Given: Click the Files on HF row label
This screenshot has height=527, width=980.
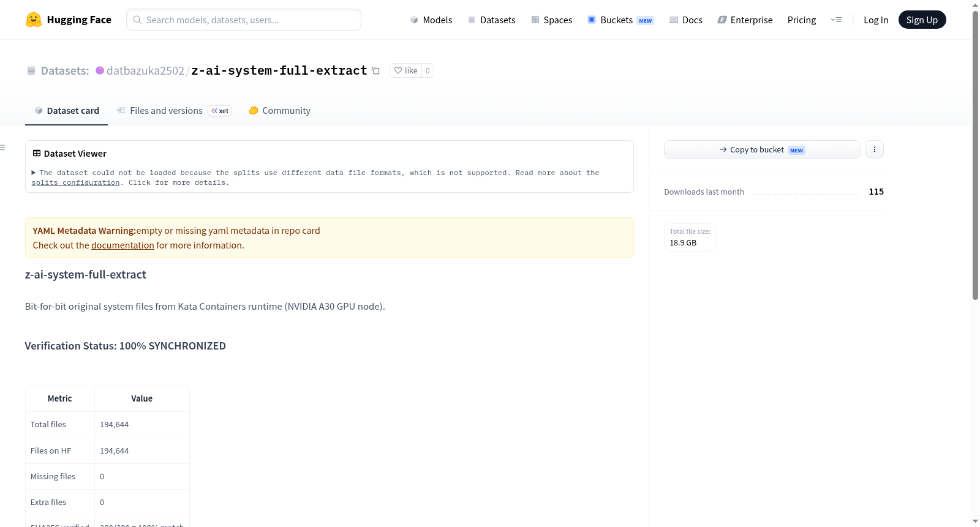Looking at the screenshot, I should [x=51, y=451].
